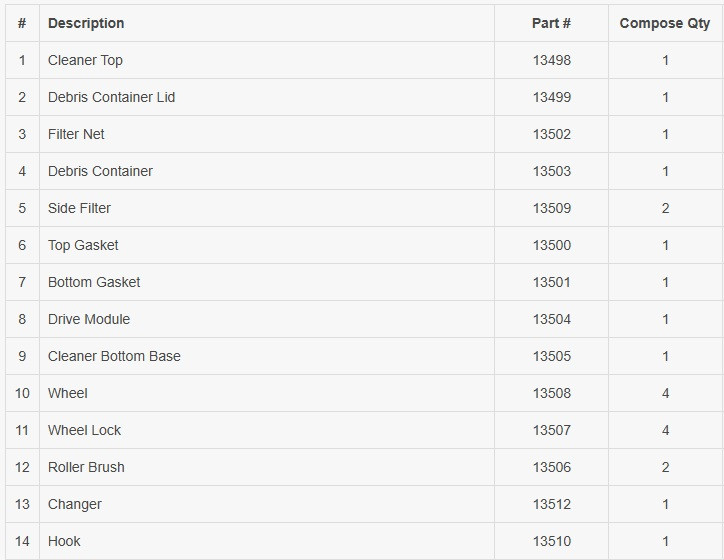Image resolution: width=724 pixels, height=560 pixels.
Task: Click part number 13512
Action: click(x=551, y=504)
